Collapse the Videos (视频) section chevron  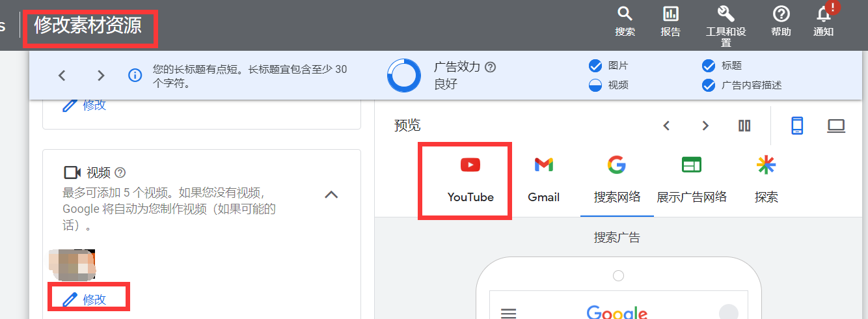tap(331, 195)
